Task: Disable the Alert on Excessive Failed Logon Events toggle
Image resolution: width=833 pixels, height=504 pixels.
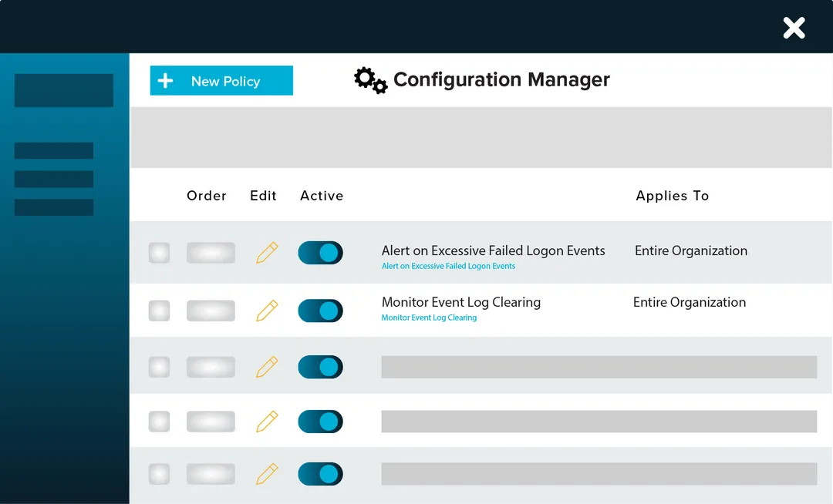Action: point(320,253)
